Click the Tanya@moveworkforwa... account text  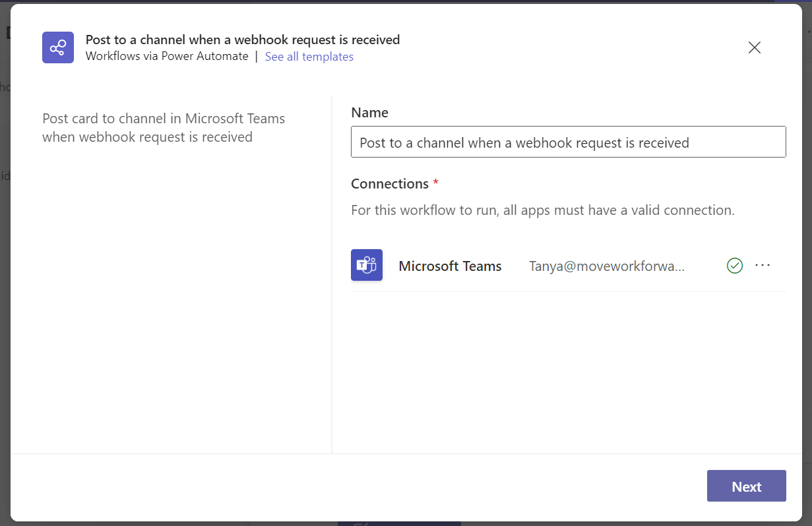coord(607,266)
